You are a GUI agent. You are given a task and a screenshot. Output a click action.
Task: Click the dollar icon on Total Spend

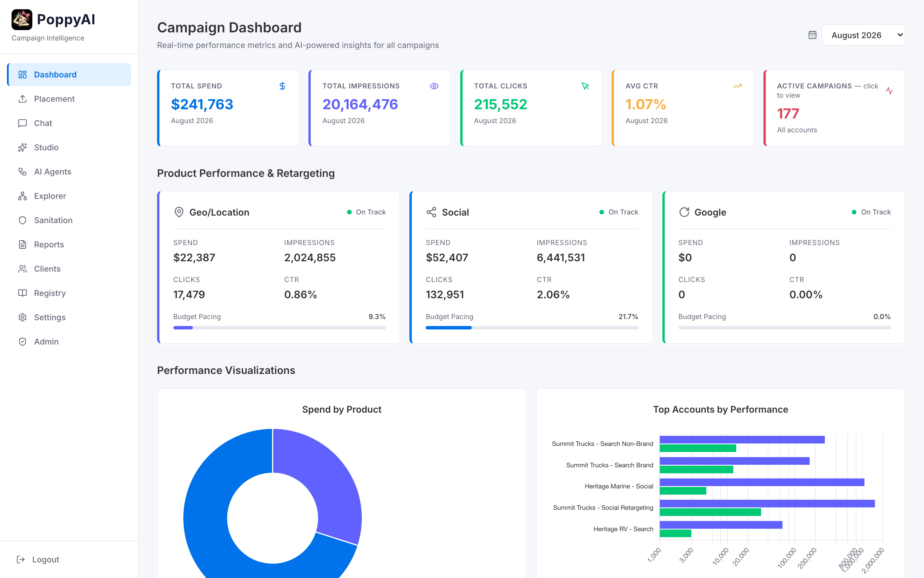click(x=282, y=86)
